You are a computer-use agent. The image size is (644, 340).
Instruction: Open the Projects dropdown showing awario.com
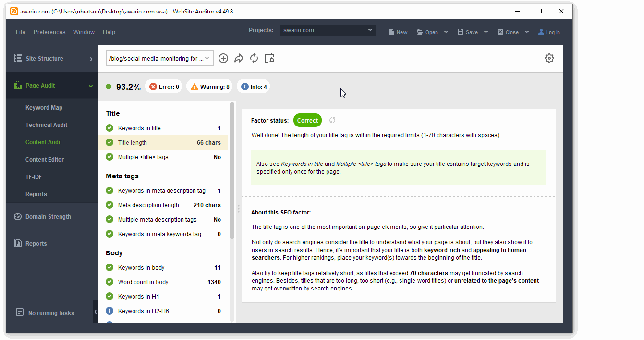pyautogui.click(x=328, y=30)
